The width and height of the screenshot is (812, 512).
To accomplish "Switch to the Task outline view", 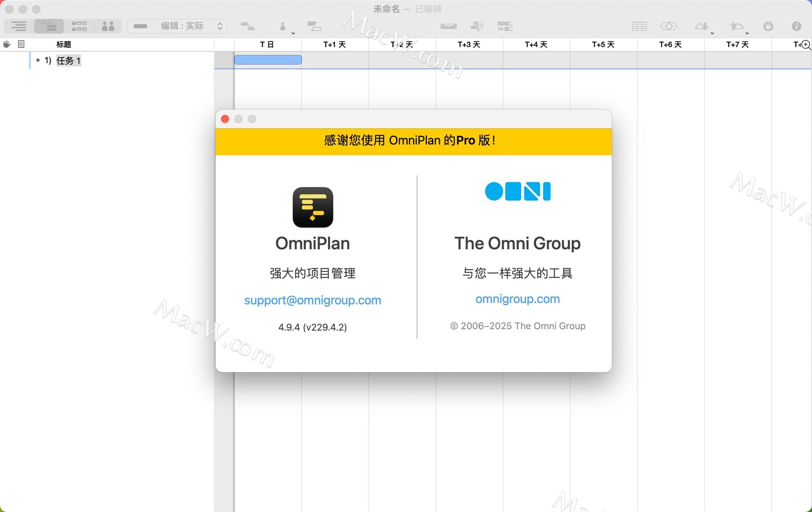I will (19, 26).
